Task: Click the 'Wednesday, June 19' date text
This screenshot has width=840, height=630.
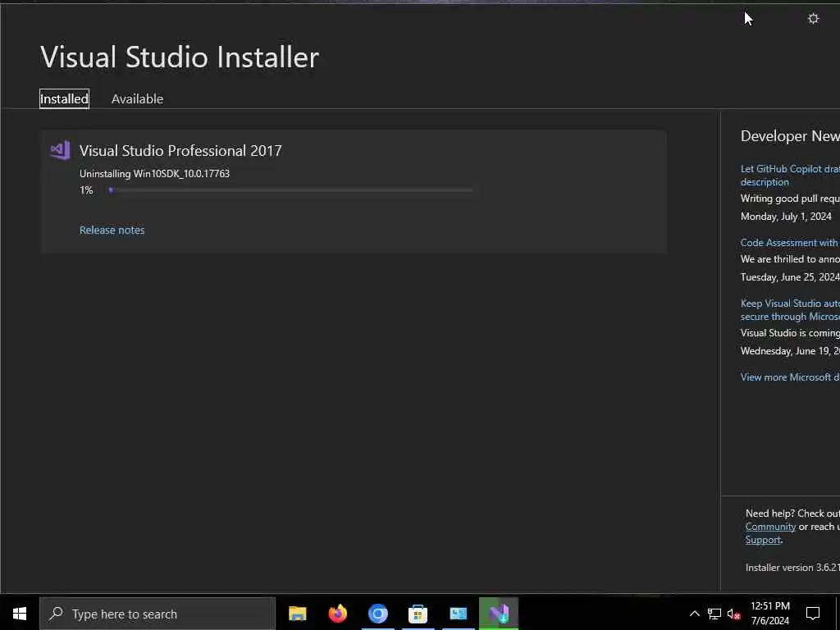Action: 790,351
